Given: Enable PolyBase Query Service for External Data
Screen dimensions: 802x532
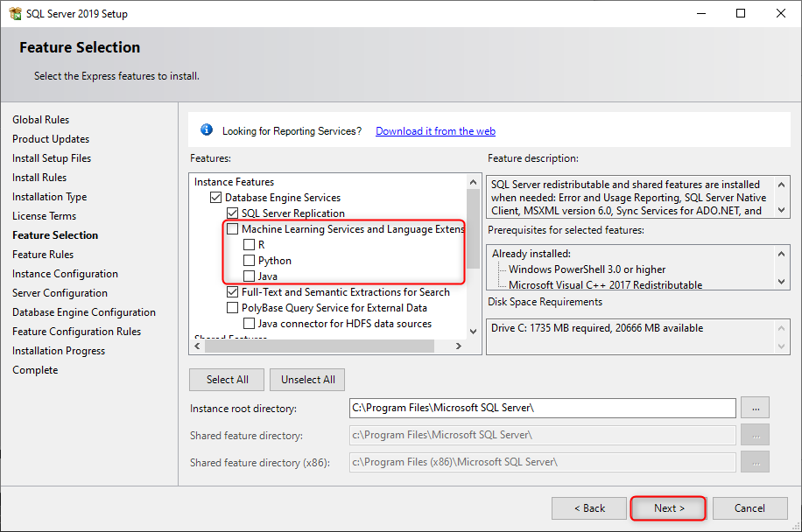Looking at the screenshot, I should [x=232, y=308].
